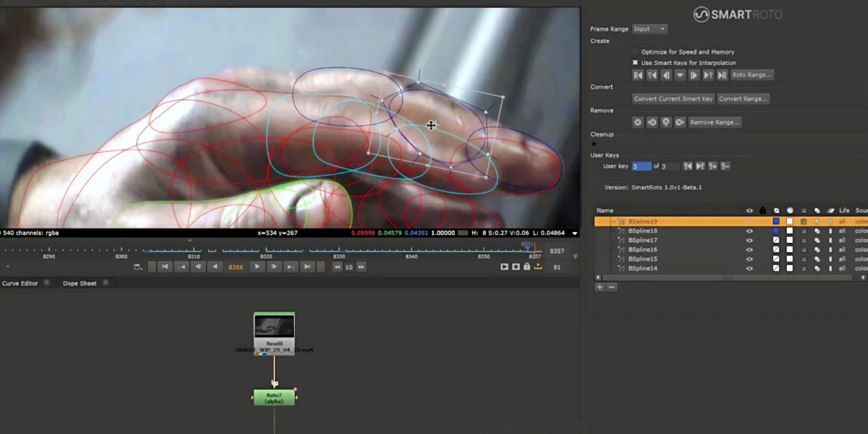Click the add layer plus button

pyautogui.click(x=599, y=287)
